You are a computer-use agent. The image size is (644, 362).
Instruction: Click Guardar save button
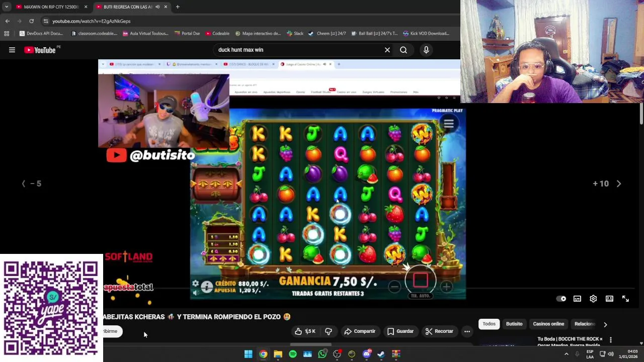tap(400, 331)
